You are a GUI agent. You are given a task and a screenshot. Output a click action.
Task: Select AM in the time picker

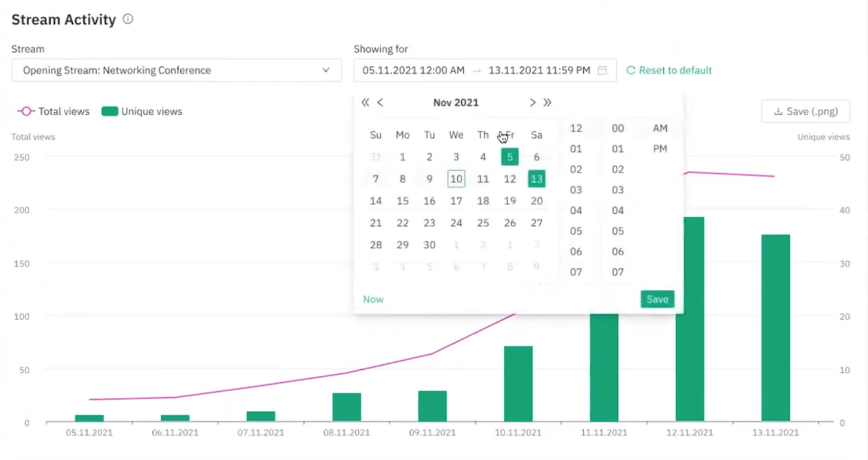tap(660, 128)
